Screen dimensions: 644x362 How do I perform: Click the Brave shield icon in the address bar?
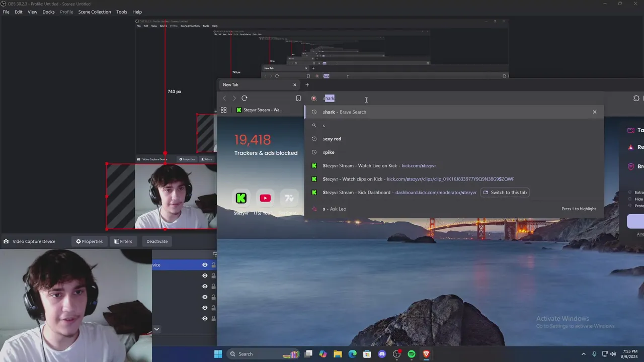pos(314,98)
